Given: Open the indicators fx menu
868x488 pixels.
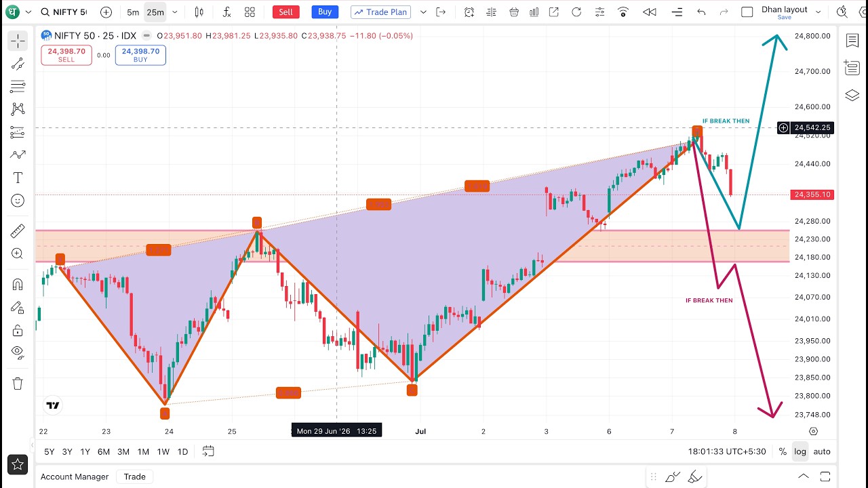Looking at the screenshot, I should click(x=226, y=12).
